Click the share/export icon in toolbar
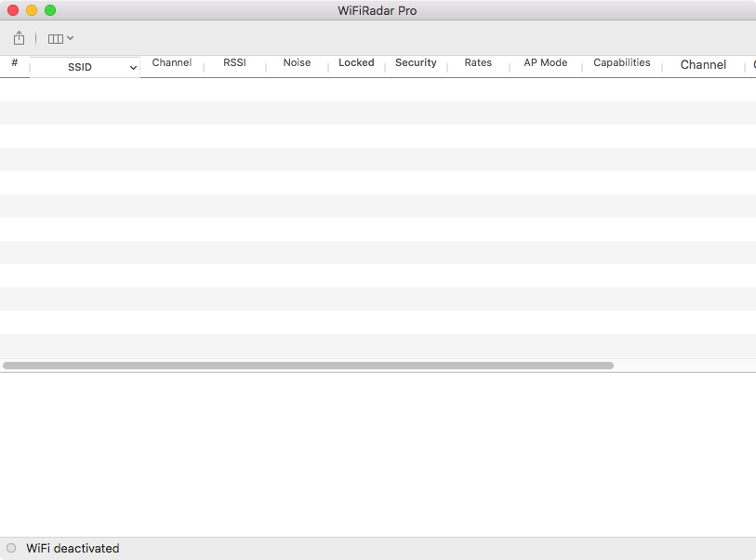Viewport: 756px width, 560px height. 19,38
